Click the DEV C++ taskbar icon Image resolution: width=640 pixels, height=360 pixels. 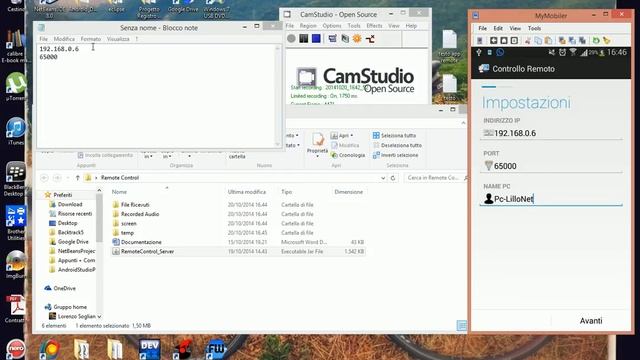click(149, 349)
